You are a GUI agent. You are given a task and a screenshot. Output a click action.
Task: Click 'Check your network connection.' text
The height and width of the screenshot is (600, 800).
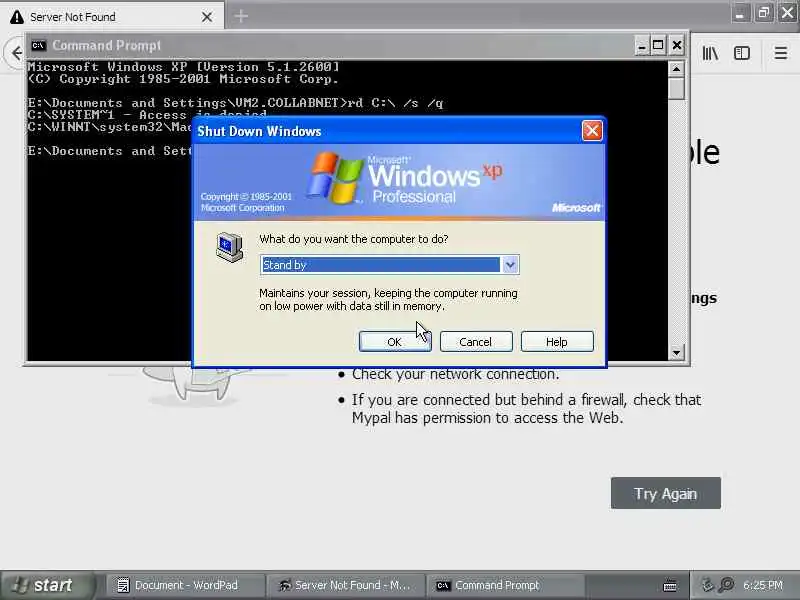(x=455, y=374)
